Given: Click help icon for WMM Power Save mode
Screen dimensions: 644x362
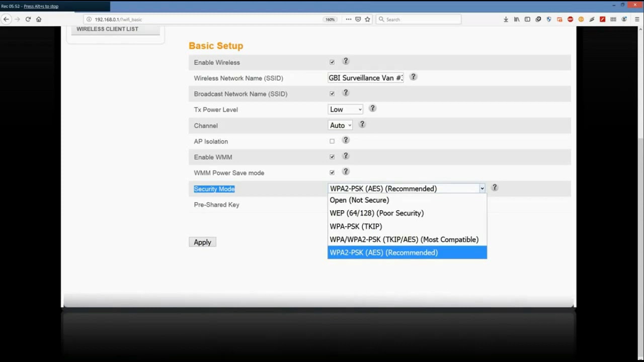Looking at the screenshot, I should 346,171.
